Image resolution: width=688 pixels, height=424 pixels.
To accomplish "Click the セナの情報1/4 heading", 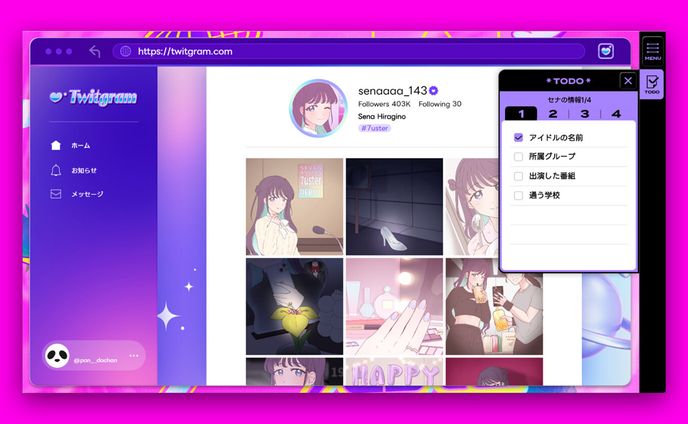I will pyautogui.click(x=569, y=100).
